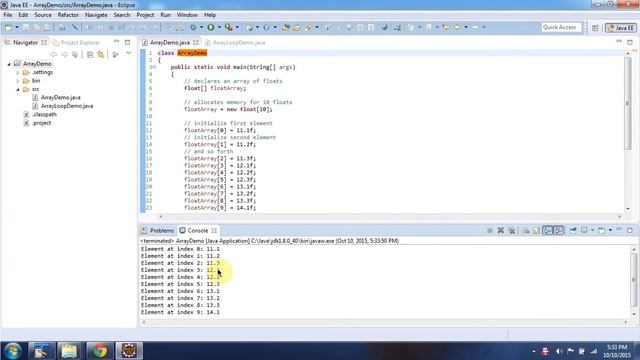Screen dimensions: 640x360
Task: Click the editor vertical scrollbar
Action: (x=628, y=104)
